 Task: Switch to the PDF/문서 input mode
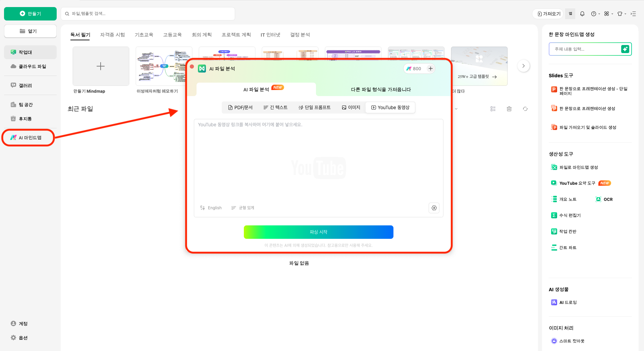pos(240,107)
